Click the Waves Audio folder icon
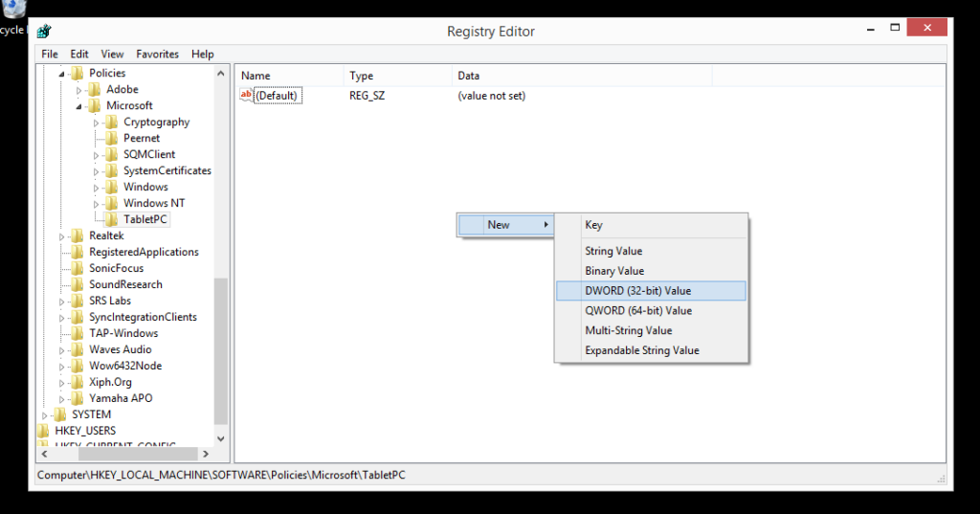The image size is (980, 514). (x=78, y=349)
